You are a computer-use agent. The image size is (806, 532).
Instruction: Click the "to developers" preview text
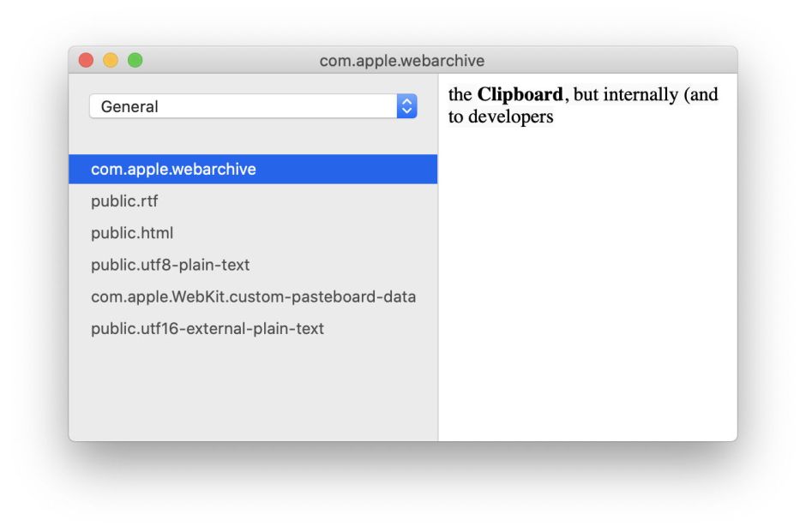pos(500,117)
